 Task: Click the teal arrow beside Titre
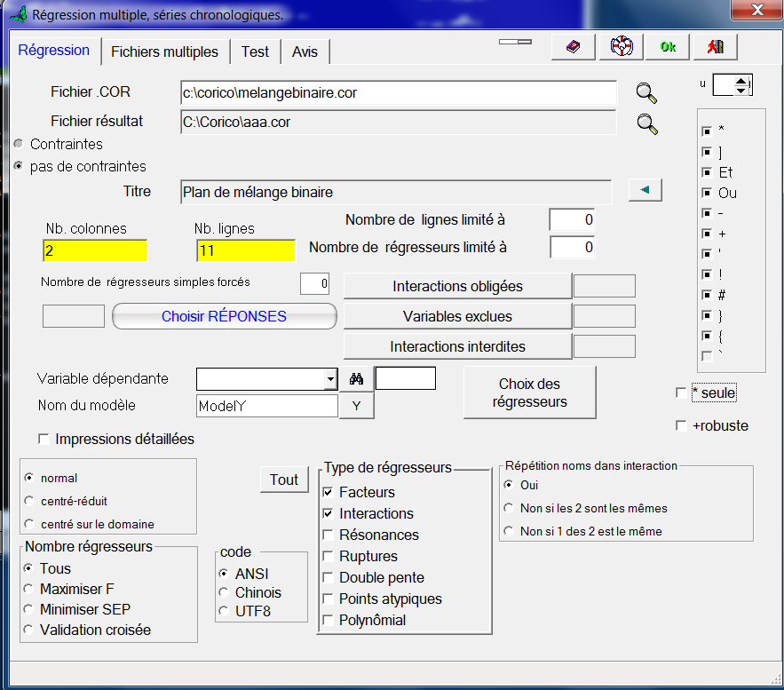click(x=645, y=190)
